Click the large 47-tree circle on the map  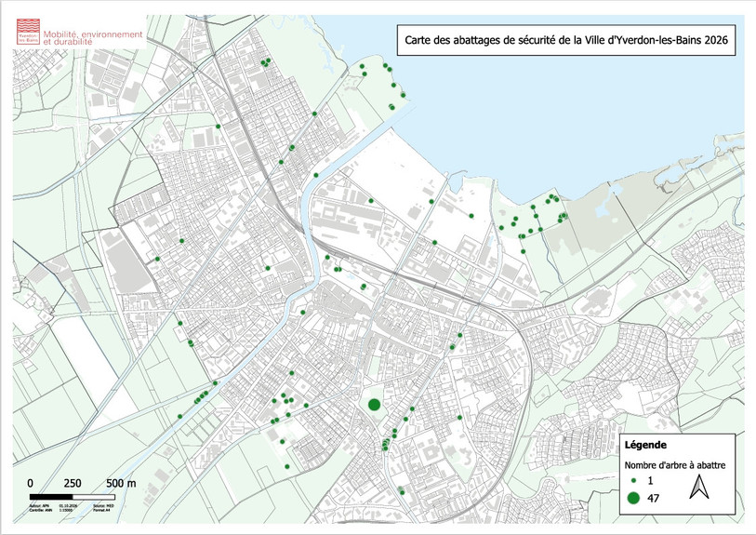(374, 405)
